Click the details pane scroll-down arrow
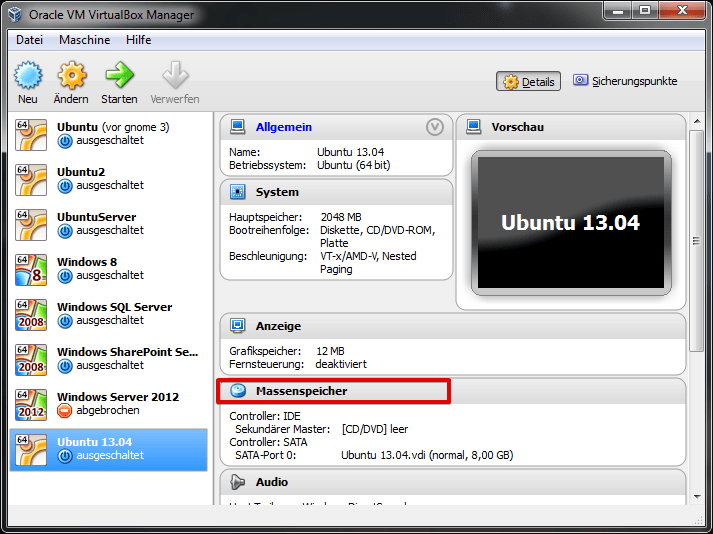This screenshot has height=534, width=713. [697, 497]
